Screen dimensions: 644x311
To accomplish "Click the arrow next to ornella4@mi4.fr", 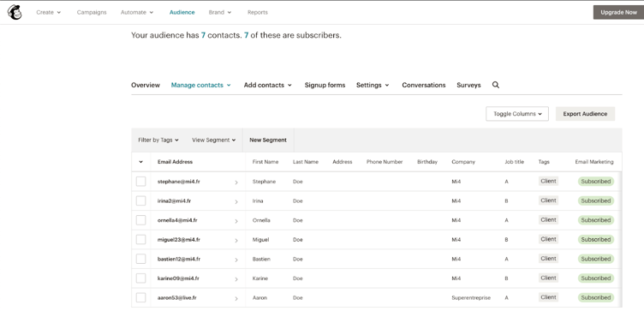I will point(236,221).
